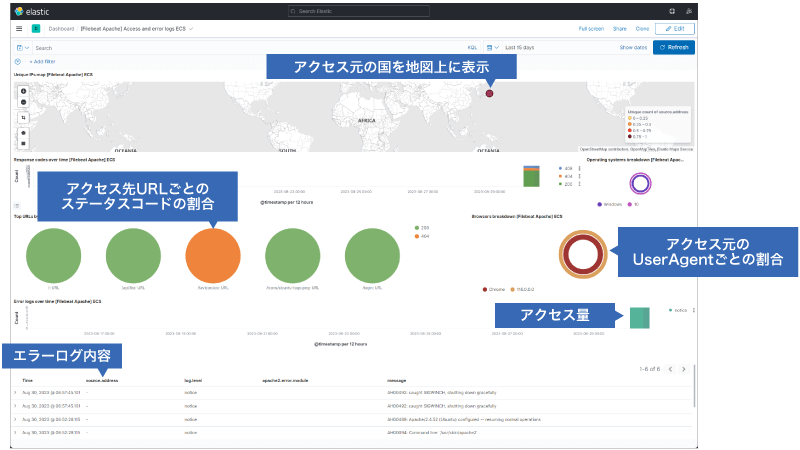The width and height of the screenshot is (800, 450).
Task: Toggle the 404 legend in Top URLs
Action: pyautogui.click(x=421, y=236)
